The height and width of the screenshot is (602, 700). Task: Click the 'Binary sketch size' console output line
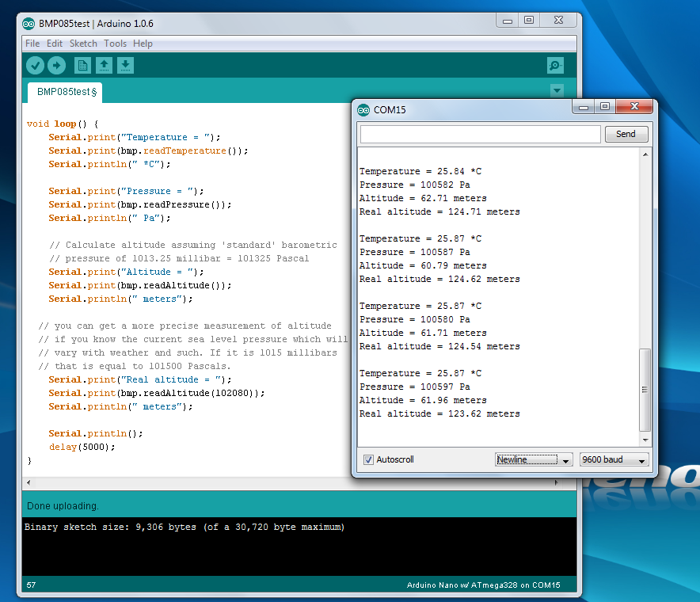pyautogui.click(x=185, y=527)
